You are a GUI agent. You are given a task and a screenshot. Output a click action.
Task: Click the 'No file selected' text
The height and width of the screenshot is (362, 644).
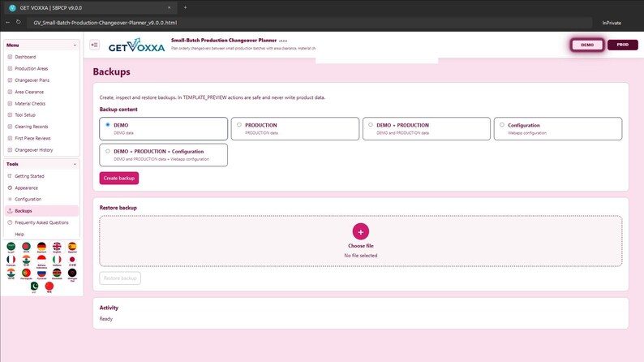(x=361, y=256)
